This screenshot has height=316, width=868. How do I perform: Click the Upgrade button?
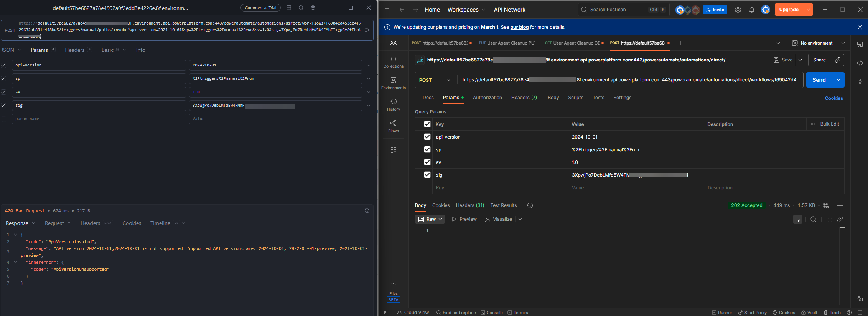(x=788, y=10)
